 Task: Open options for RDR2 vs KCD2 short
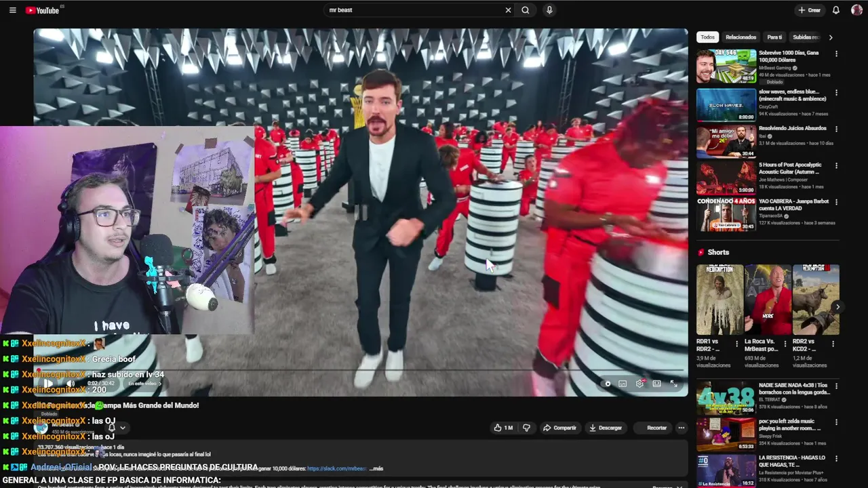833,344
